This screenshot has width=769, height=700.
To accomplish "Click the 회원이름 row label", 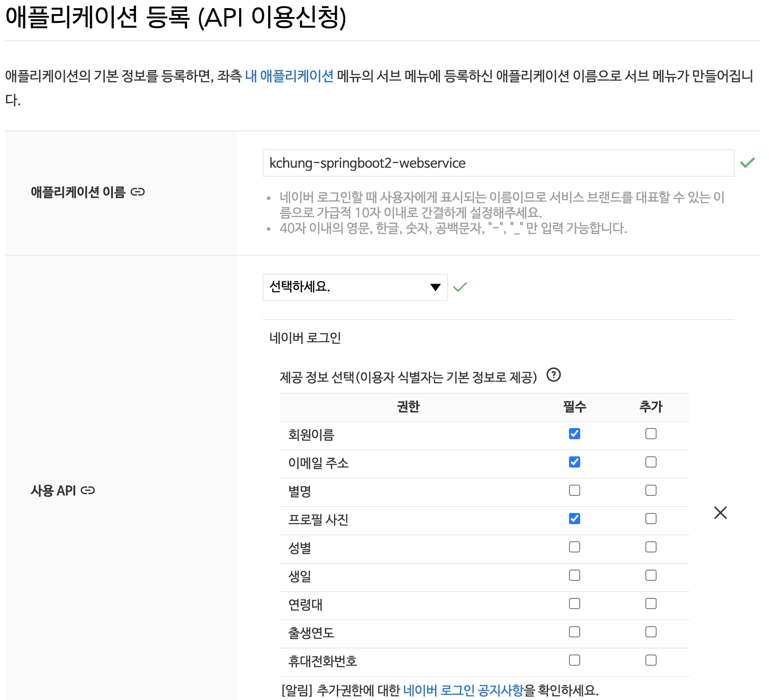I will click(x=311, y=434).
